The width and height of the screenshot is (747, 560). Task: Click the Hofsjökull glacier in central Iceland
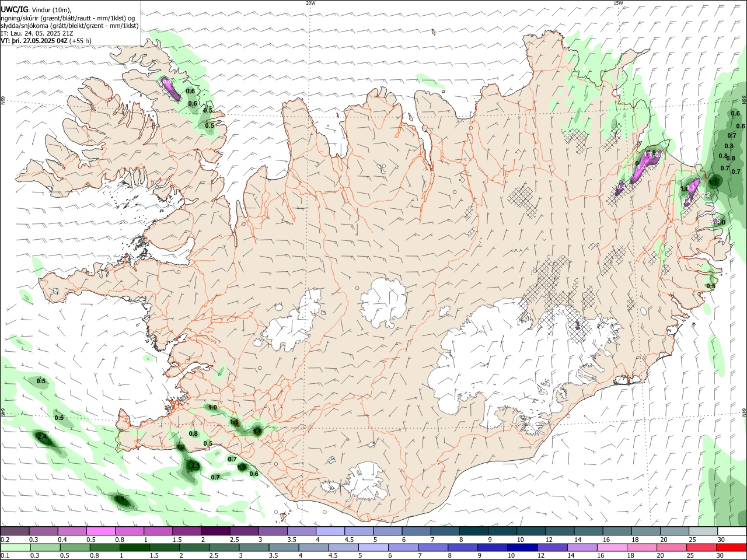[x=383, y=302]
